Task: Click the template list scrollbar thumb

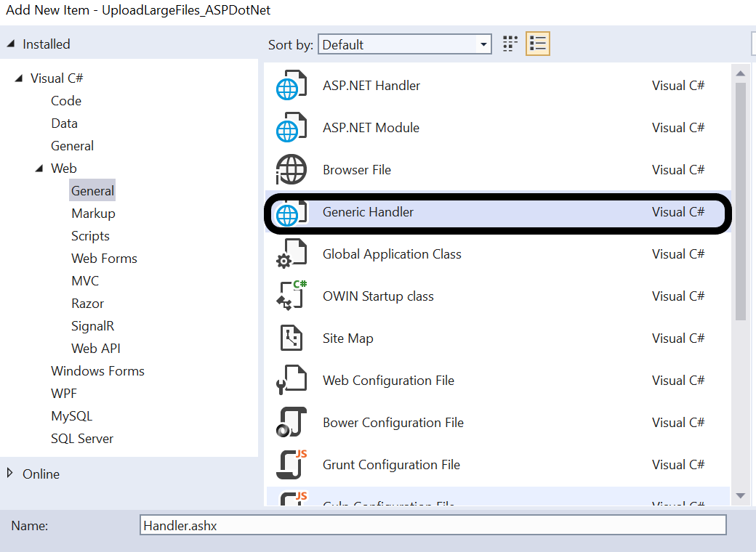Action: click(x=741, y=201)
